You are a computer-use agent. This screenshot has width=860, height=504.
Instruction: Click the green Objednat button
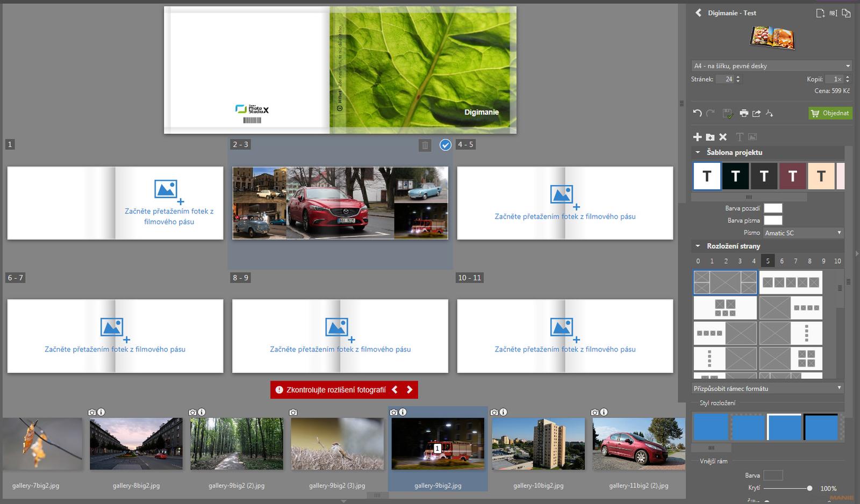[x=830, y=113]
